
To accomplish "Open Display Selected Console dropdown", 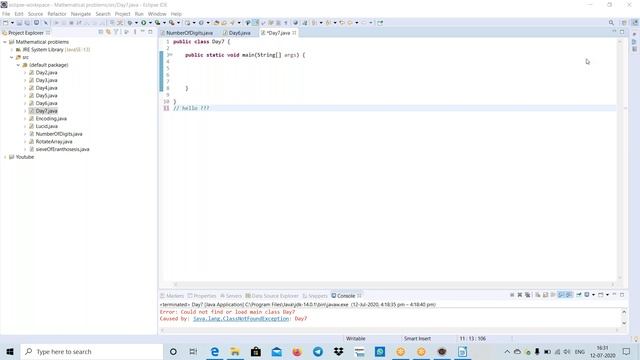I will coord(593,295).
